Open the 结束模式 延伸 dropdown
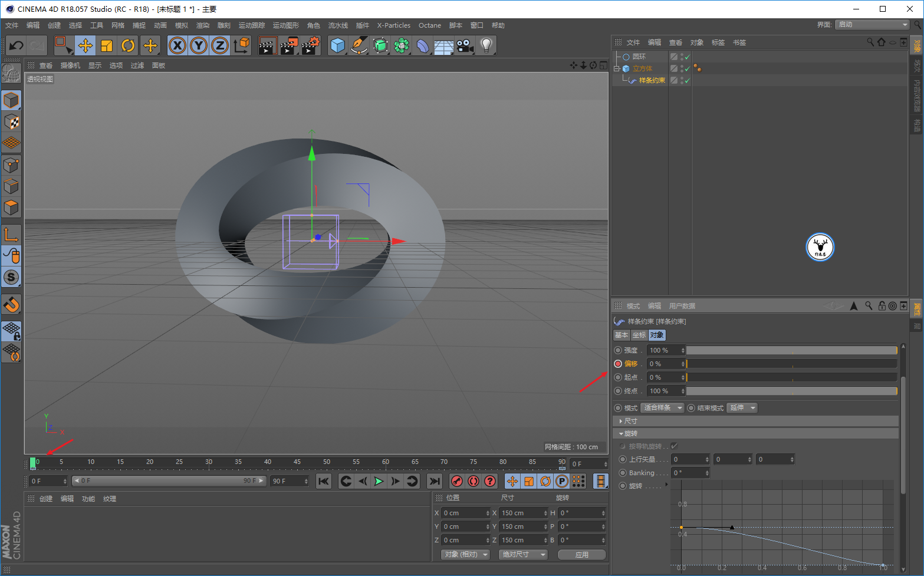The width and height of the screenshot is (924, 576). [742, 408]
